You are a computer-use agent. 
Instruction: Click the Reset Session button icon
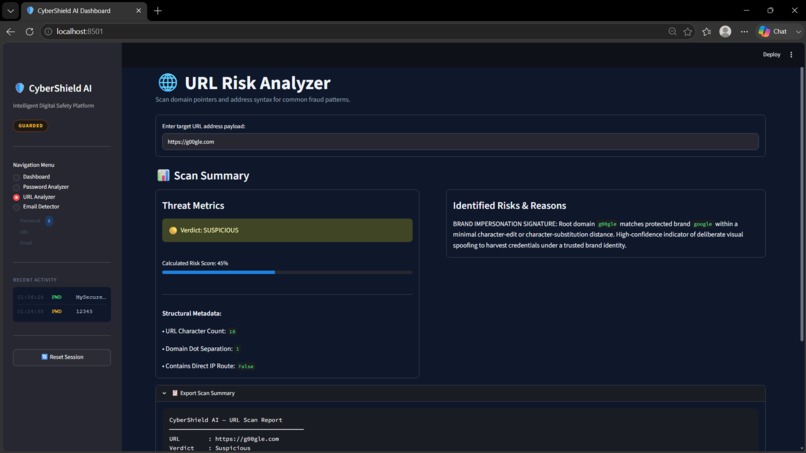[x=44, y=357]
